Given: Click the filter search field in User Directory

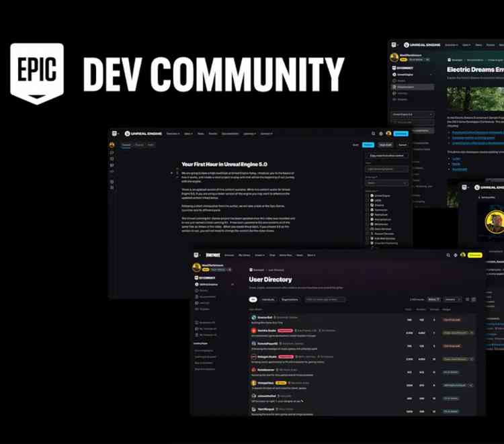Looking at the screenshot, I should click(325, 300).
